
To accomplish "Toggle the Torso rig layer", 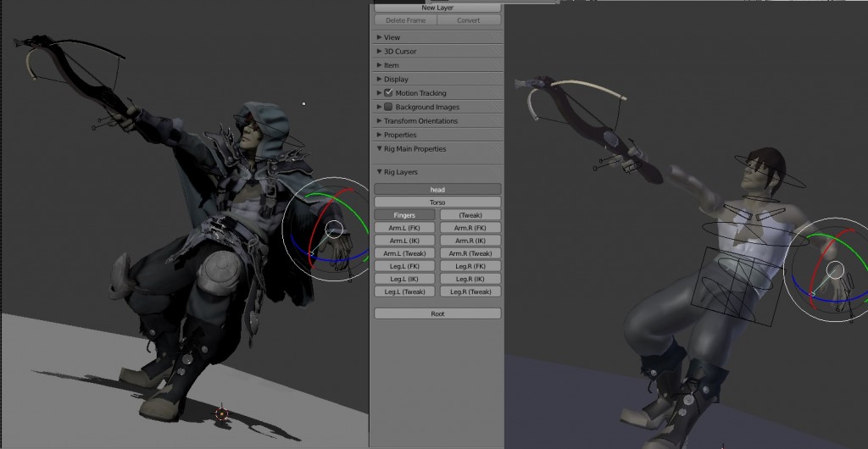I will [437, 202].
